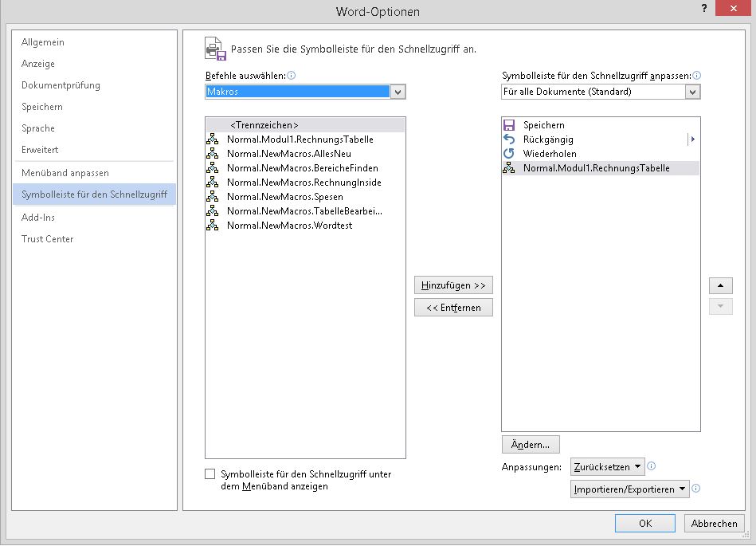
Task: Click the Rückgängig undo arrow icon
Action: pos(509,139)
